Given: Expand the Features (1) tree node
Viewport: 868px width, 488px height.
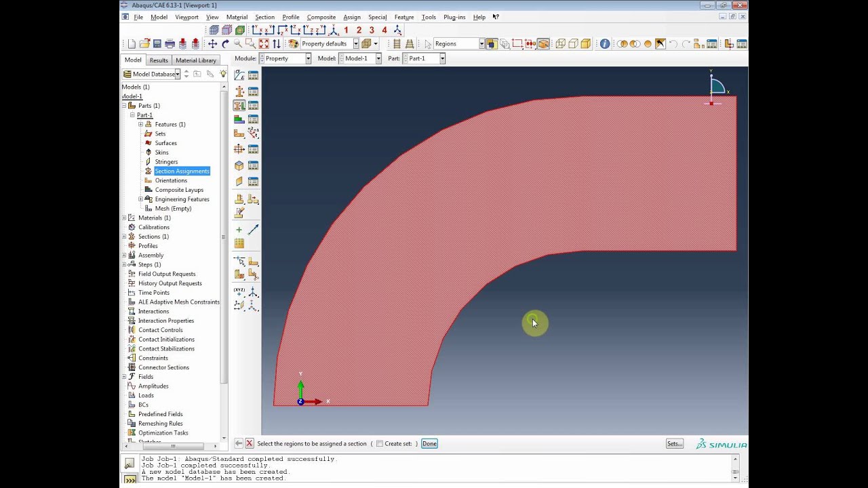Looking at the screenshot, I should [x=140, y=124].
